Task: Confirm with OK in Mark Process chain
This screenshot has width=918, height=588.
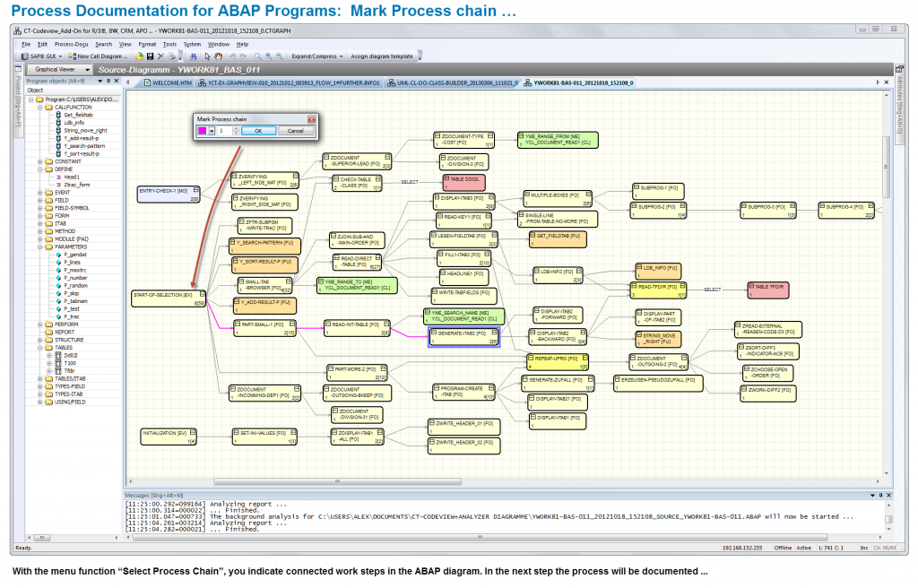Action: tap(258, 132)
